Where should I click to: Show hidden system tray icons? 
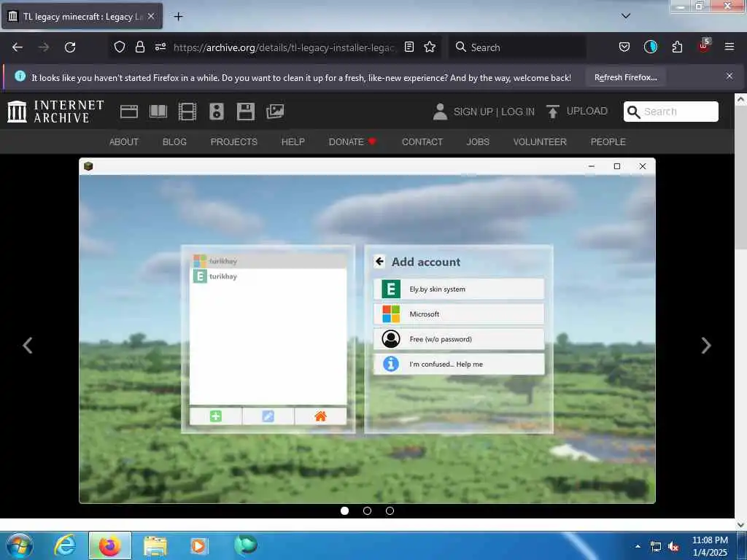pos(638,546)
